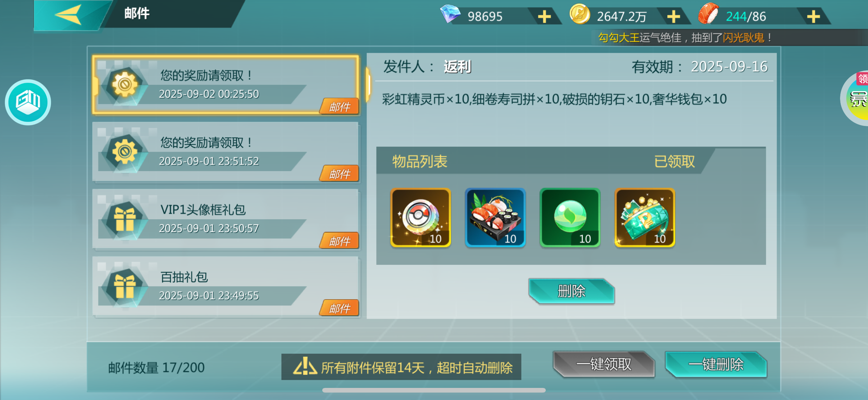Open the 百抽礼包 mail
This screenshot has width=868, height=400.
(x=226, y=287)
